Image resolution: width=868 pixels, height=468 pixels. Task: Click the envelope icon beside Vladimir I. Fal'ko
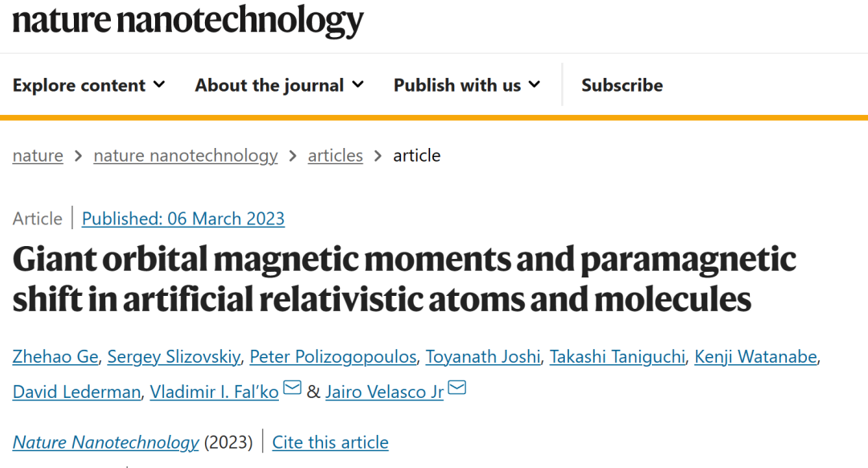293,388
